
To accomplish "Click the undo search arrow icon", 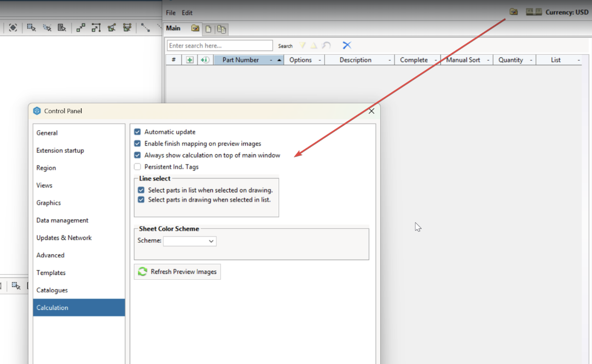I will [x=326, y=45].
